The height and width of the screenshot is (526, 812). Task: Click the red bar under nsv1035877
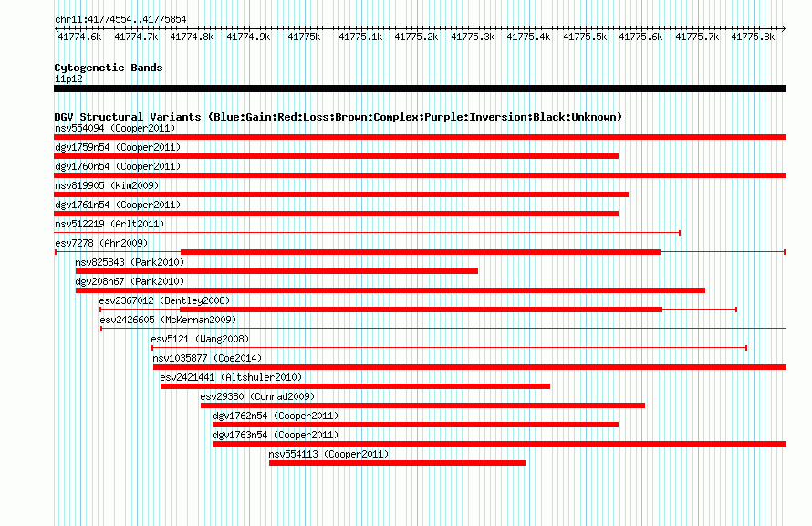470,367
